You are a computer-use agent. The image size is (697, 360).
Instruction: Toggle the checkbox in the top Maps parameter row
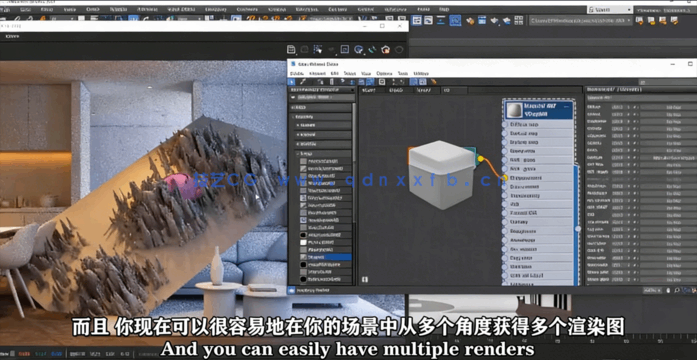point(635,107)
